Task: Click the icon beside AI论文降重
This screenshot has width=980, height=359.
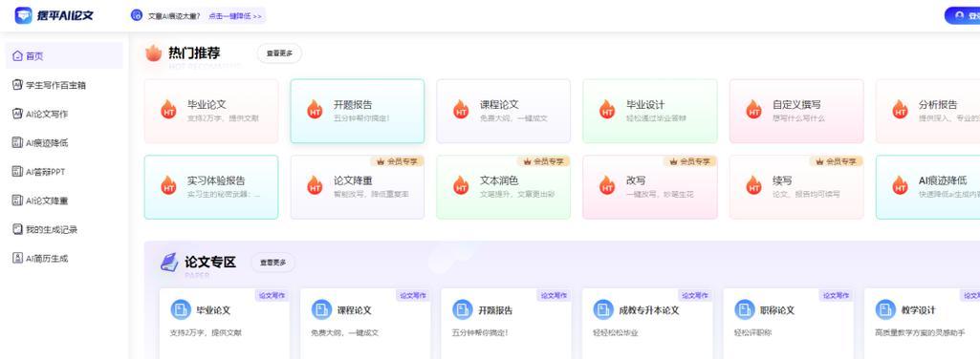Action: click(17, 201)
